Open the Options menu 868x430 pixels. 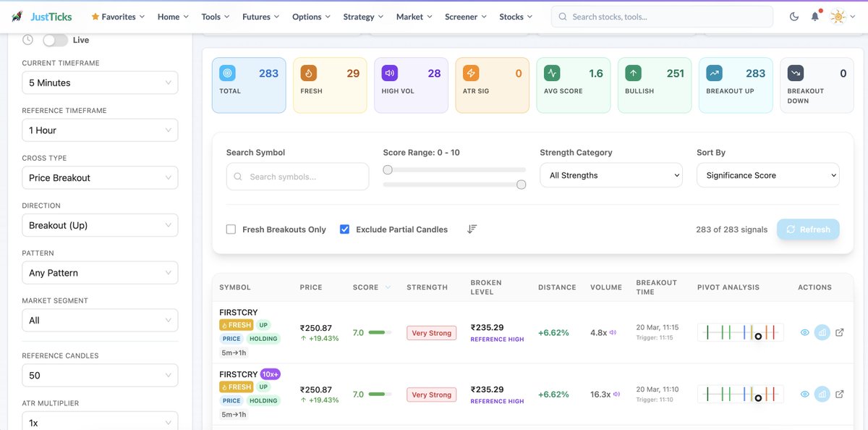[x=312, y=17]
